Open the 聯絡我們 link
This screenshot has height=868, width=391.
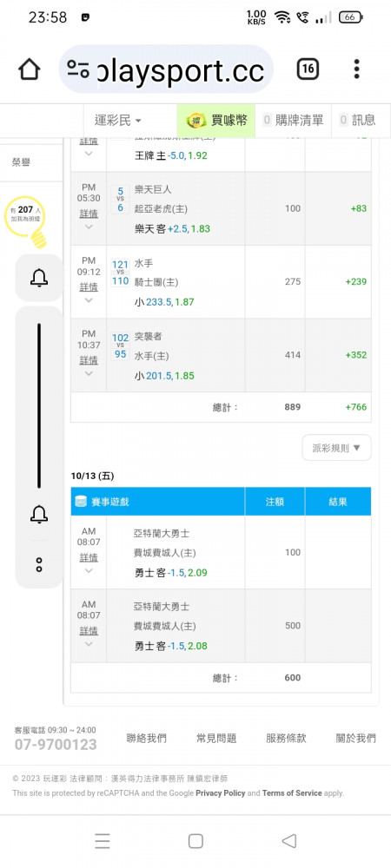(x=146, y=738)
